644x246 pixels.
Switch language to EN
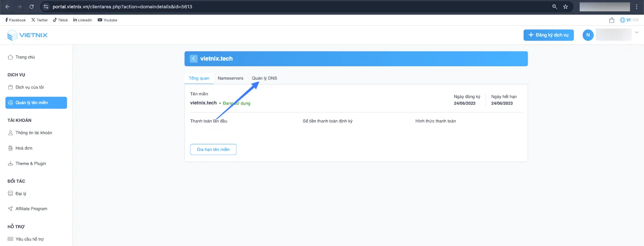[x=636, y=20]
